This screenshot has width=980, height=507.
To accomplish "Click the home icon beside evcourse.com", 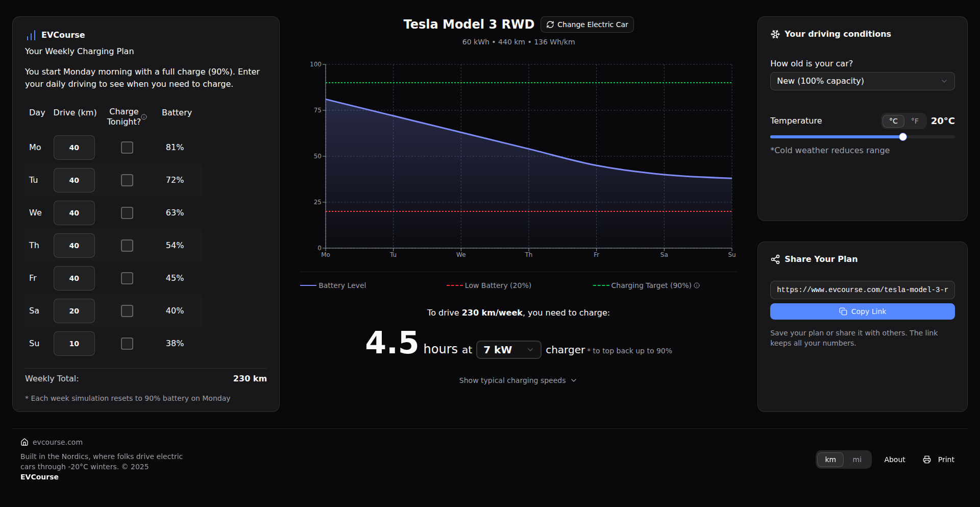I will (24, 442).
